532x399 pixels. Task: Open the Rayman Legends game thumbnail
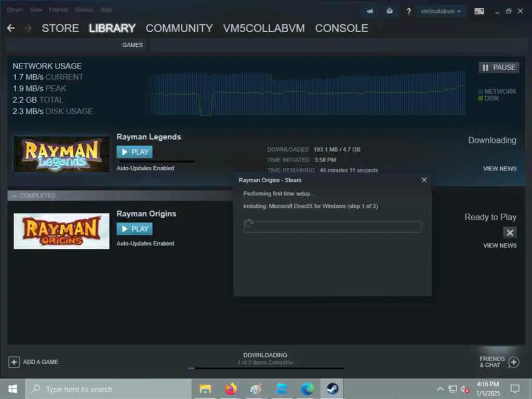61,154
